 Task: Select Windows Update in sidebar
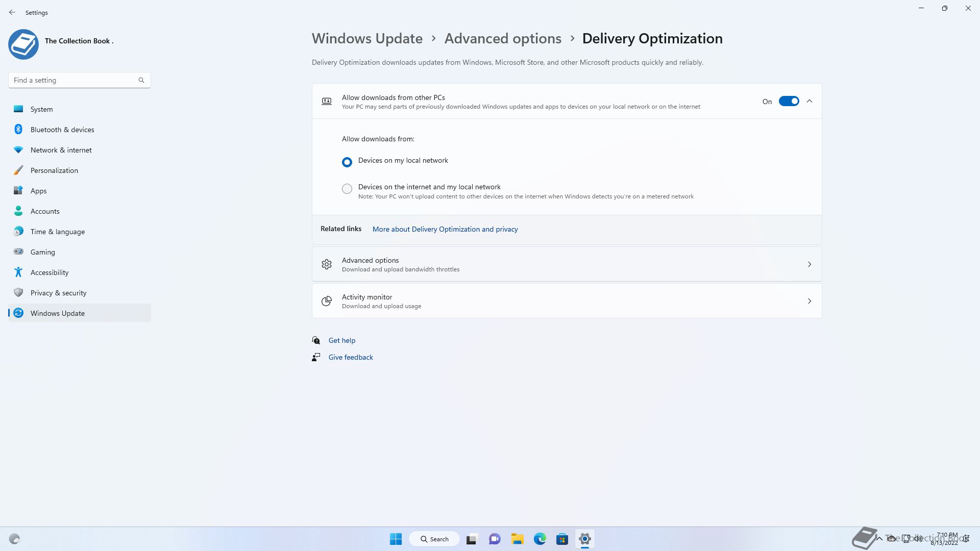[80, 313]
